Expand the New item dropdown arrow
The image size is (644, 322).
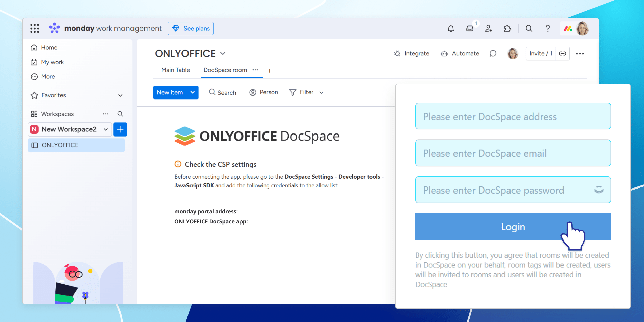point(193,93)
